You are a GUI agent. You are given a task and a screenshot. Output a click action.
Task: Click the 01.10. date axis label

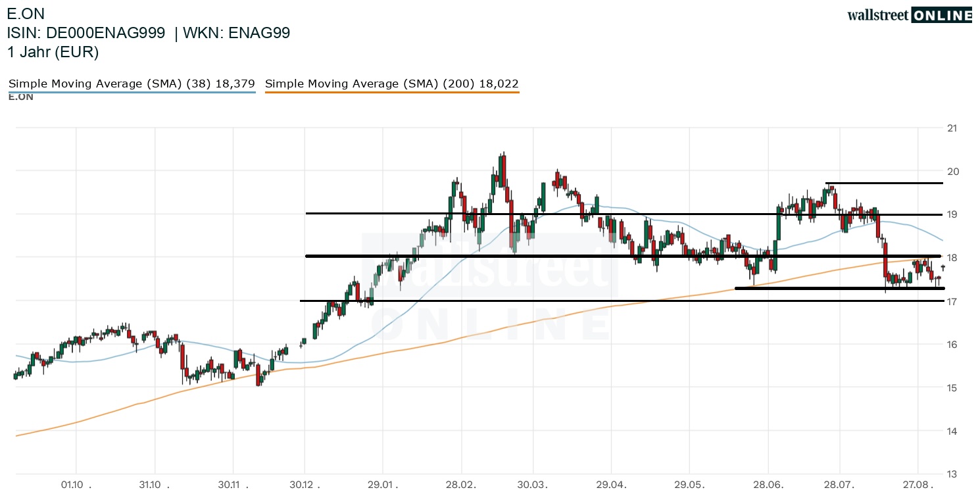[x=76, y=484]
